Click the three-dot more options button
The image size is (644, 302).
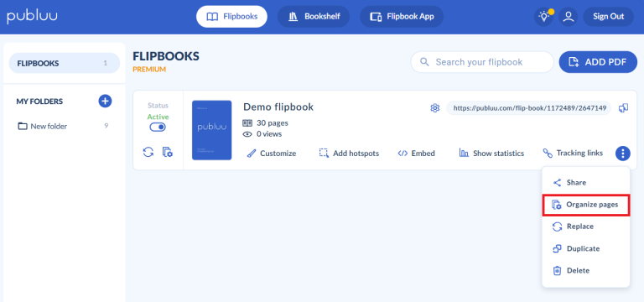coord(623,154)
